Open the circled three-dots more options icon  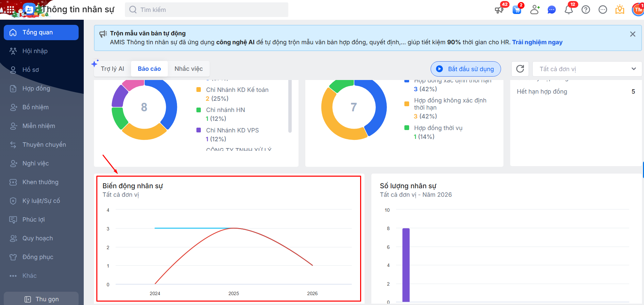click(x=602, y=10)
